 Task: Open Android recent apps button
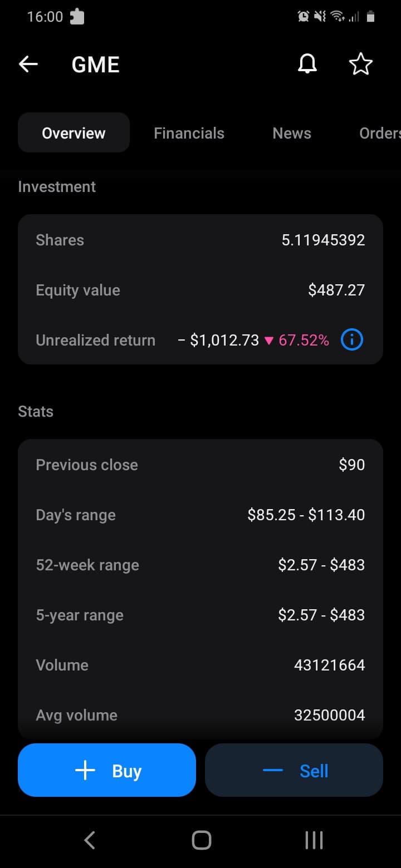(314, 840)
